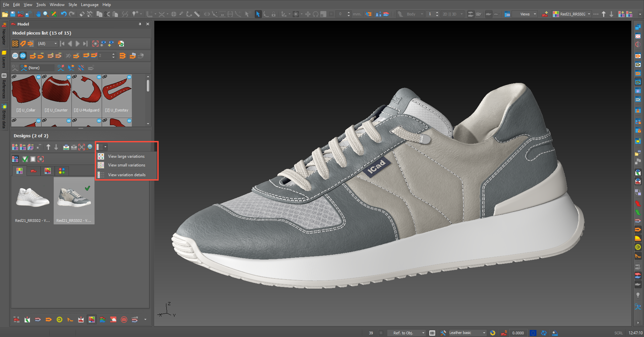
Task: Toggle the 3D pieces view button
Action: tap(23, 56)
